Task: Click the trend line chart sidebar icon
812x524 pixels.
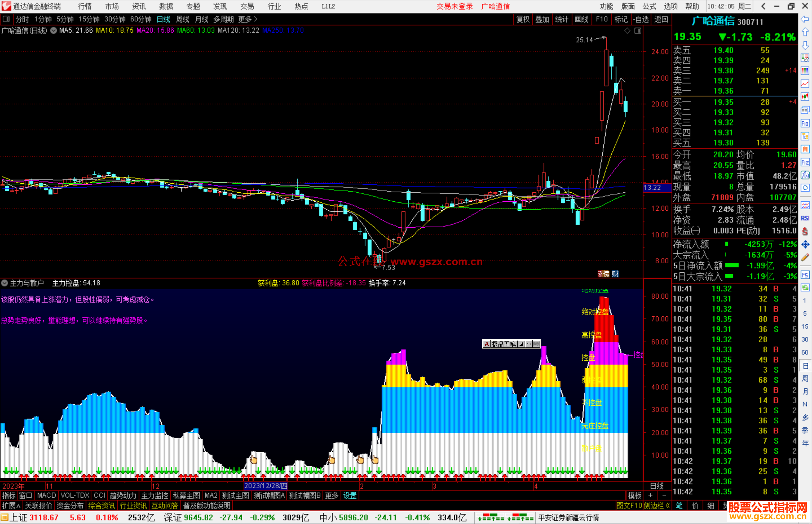Action: (x=805, y=83)
